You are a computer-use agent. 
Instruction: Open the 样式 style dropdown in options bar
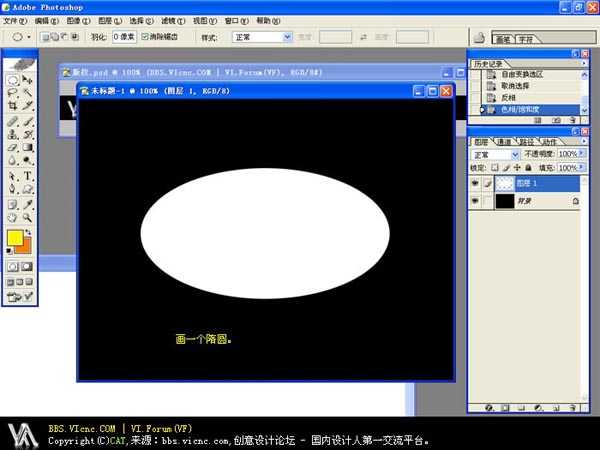pyautogui.click(x=287, y=37)
